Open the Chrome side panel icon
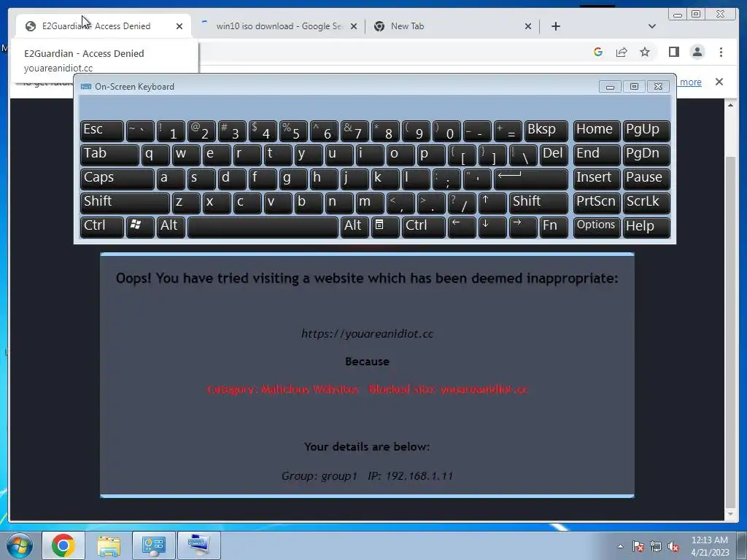This screenshot has height=560, width=747. point(673,52)
